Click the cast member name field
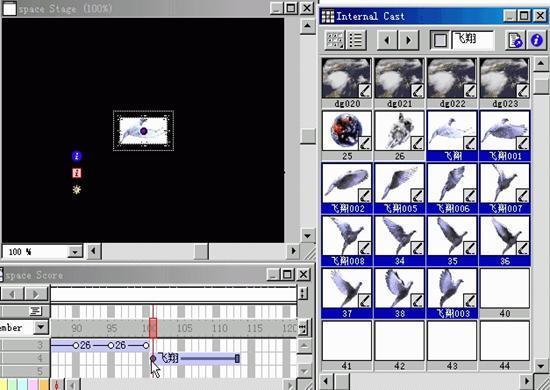Screen dimensions: 550x390 472,40
